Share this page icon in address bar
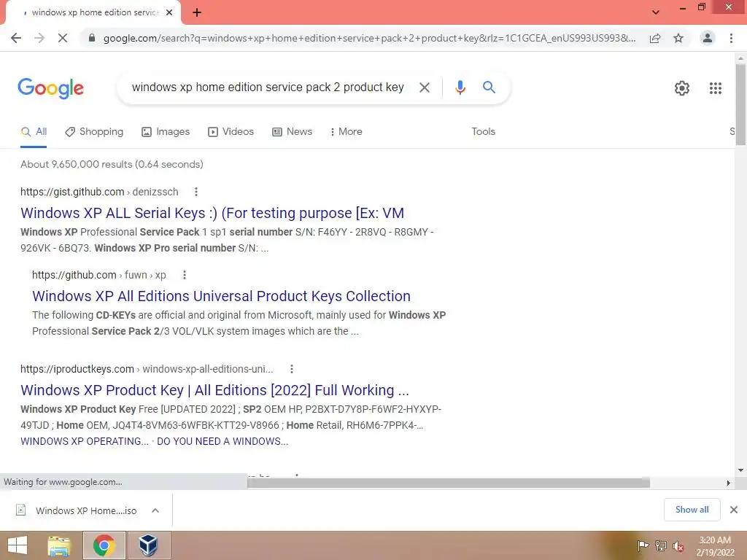The width and height of the screenshot is (747, 560). point(655,38)
